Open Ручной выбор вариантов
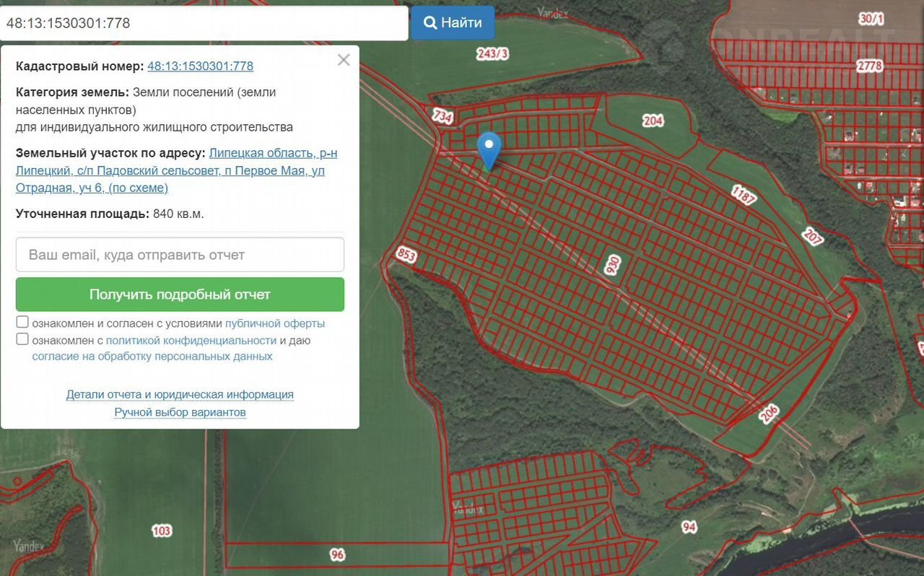This screenshot has width=924, height=576. coord(180,412)
